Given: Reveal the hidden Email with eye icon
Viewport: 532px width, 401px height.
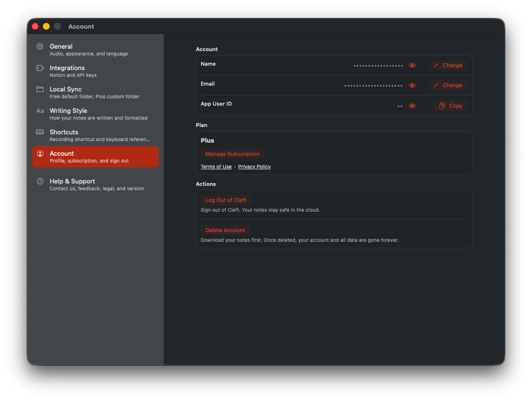Looking at the screenshot, I should click(x=412, y=86).
